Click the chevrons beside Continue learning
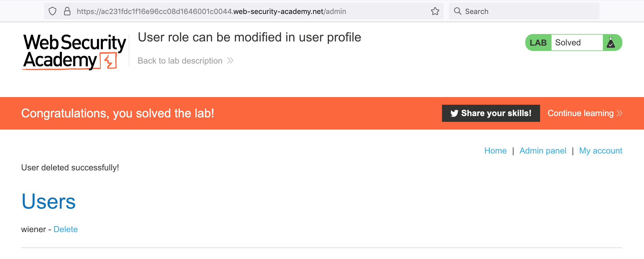Image resolution: width=644 pixels, height=259 pixels. coord(619,113)
